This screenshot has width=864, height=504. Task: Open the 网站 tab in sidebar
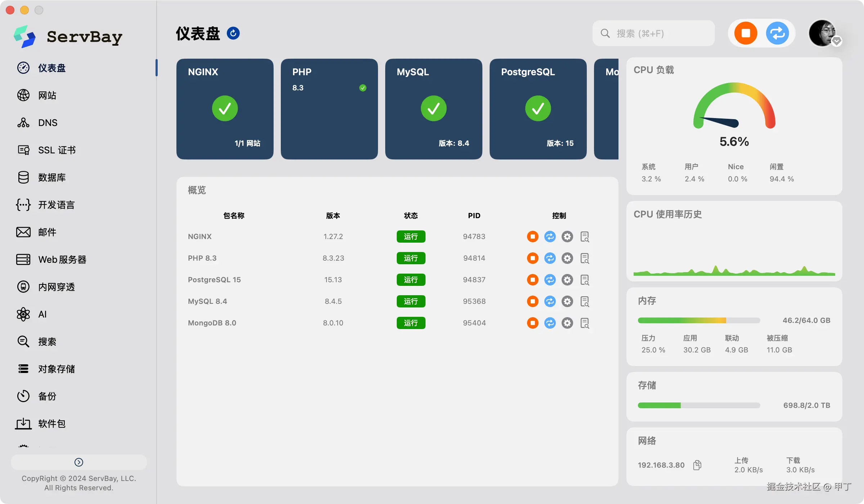[x=47, y=95]
